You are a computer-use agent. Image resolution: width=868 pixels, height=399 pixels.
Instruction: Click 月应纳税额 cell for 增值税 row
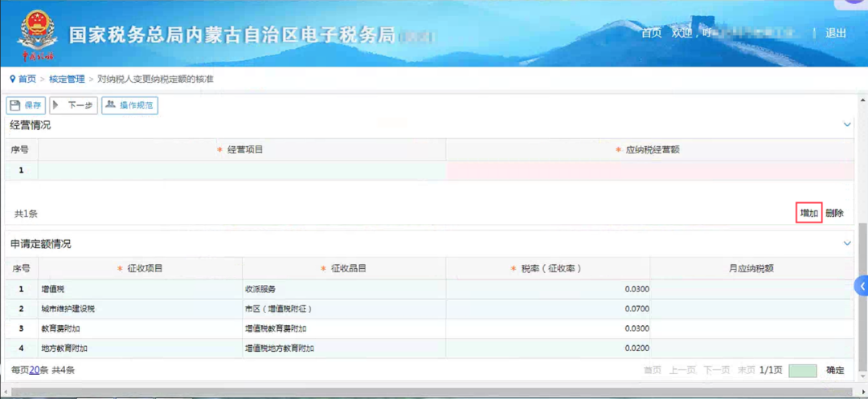coord(751,288)
